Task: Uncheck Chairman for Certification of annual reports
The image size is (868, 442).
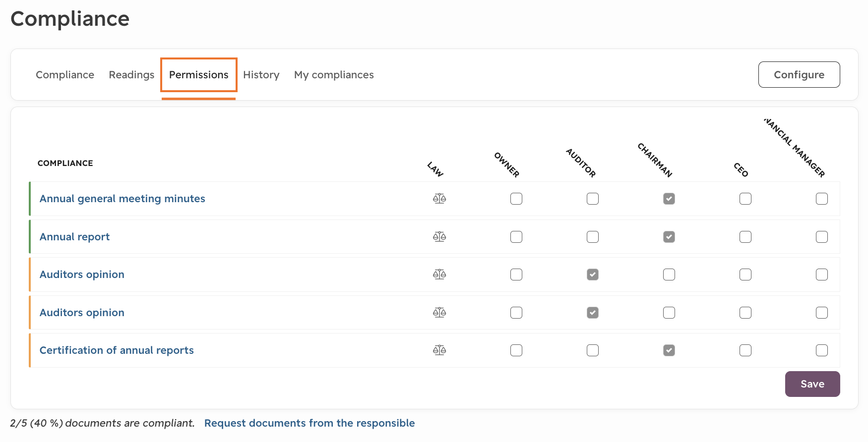Action: (669, 350)
